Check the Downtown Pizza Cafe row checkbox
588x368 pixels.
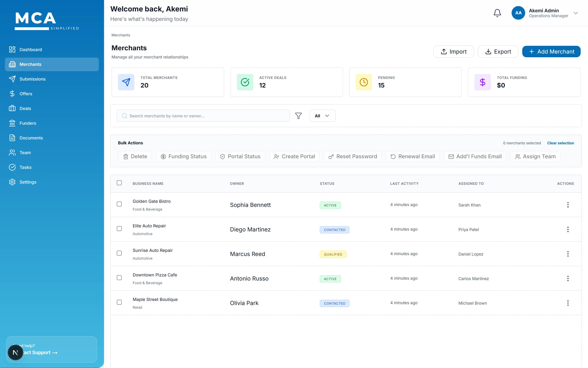[x=119, y=278]
